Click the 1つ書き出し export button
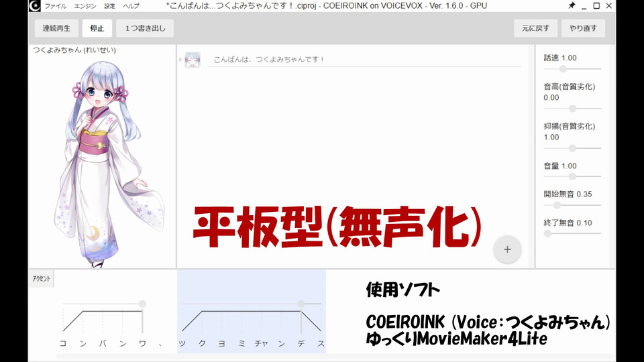 click(x=145, y=28)
